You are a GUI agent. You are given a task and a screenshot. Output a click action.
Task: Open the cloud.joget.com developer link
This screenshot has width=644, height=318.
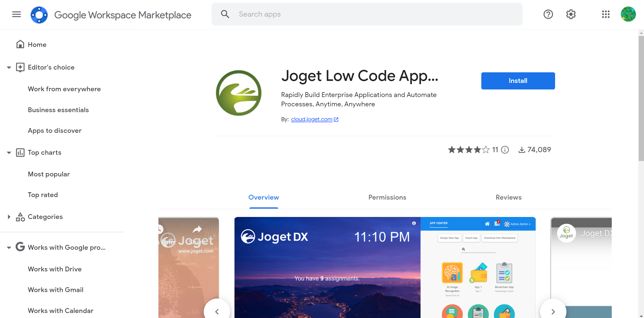pos(312,119)
